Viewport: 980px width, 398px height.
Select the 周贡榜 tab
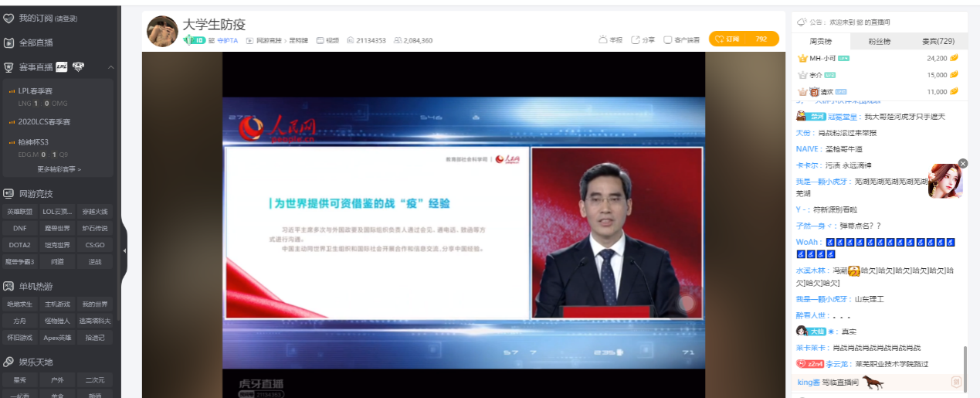pos(819,41)
